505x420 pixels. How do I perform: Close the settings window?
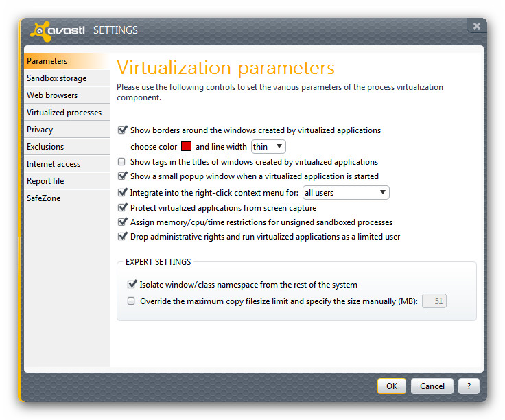pos(476,26)
